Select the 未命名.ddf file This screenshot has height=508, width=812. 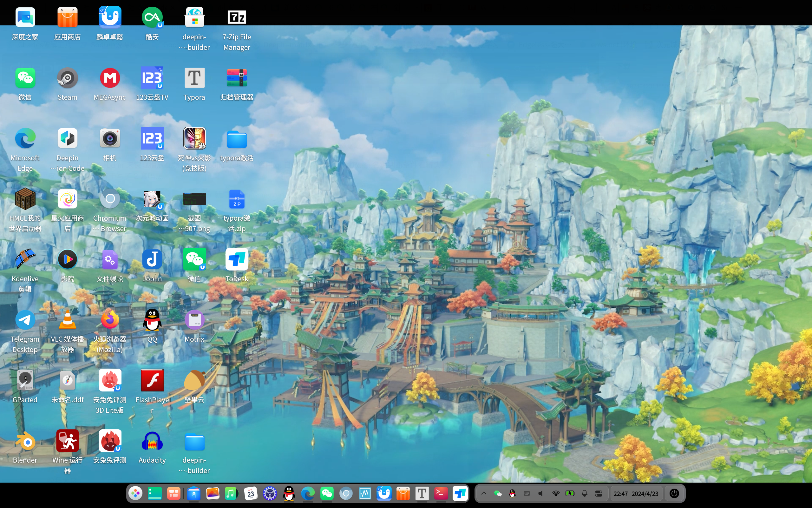click(x=67, y=380)
